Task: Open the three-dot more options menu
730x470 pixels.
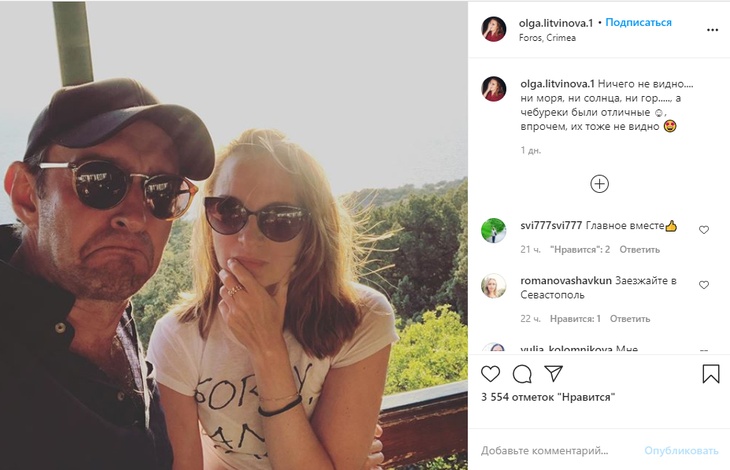Action: coord(712,30)
